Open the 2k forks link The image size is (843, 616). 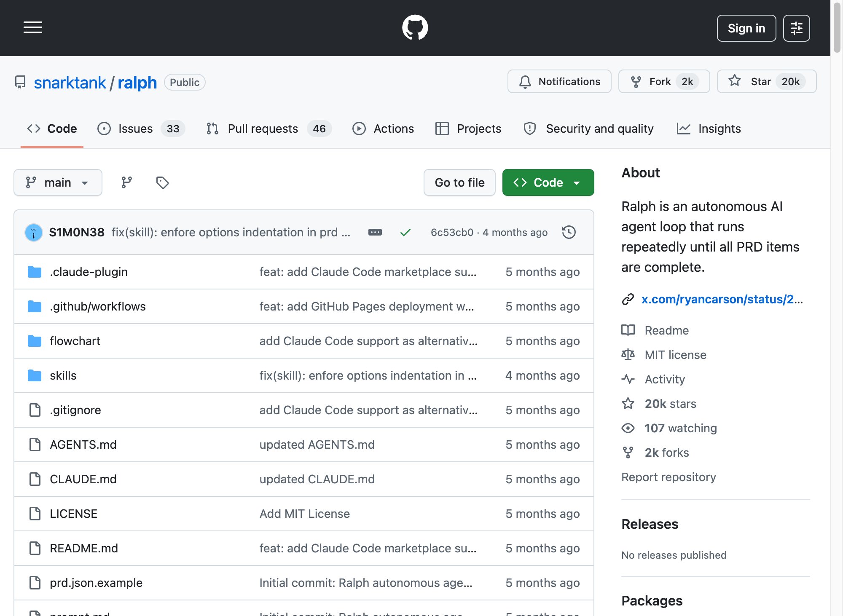coord(667,453)
